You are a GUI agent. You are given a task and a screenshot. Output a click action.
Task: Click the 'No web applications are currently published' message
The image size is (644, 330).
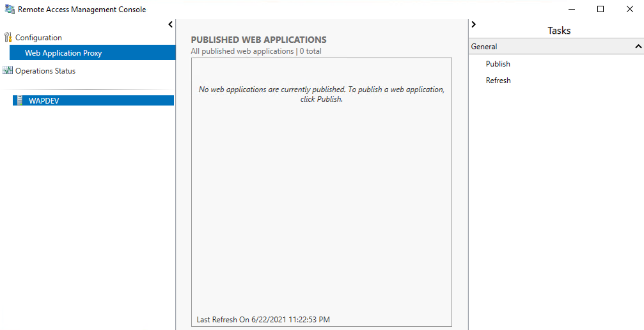322,94
